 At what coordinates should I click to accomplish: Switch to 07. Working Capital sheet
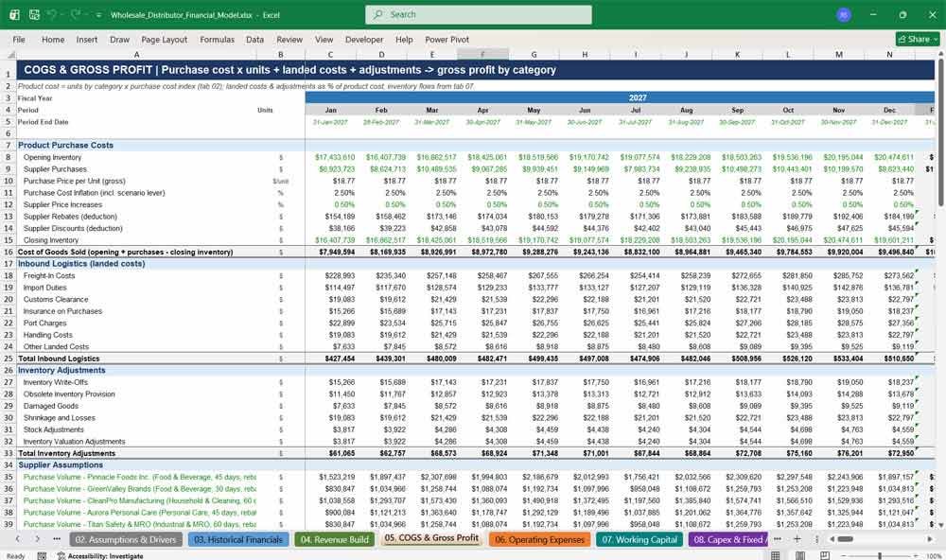point(639,539)
